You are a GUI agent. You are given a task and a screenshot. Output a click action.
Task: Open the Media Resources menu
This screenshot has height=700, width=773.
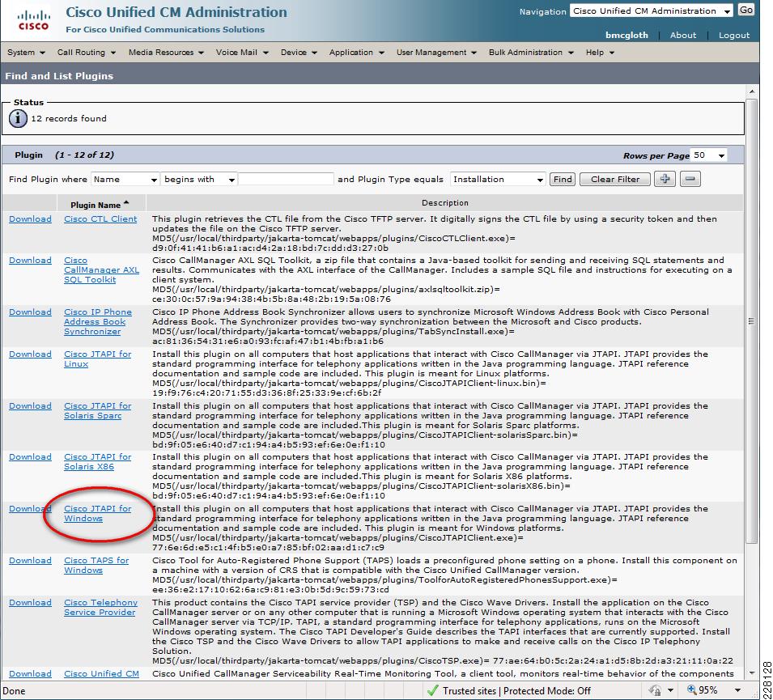[x=166, y=53]
